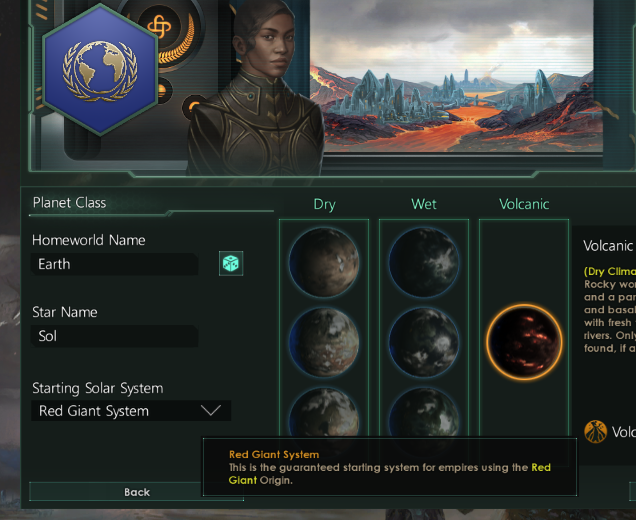Open the Starting Solar System dropdown

[x=131, y=411]
